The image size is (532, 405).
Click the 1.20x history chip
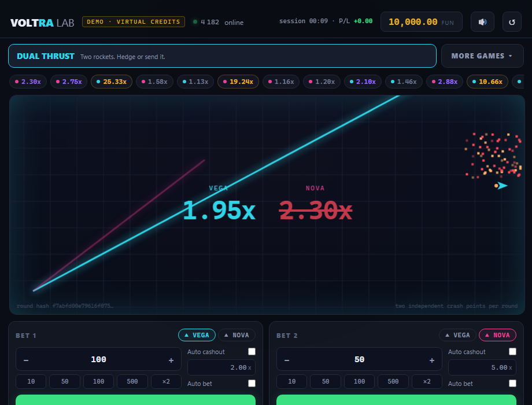pyautogui.click(x=322, y=82)
